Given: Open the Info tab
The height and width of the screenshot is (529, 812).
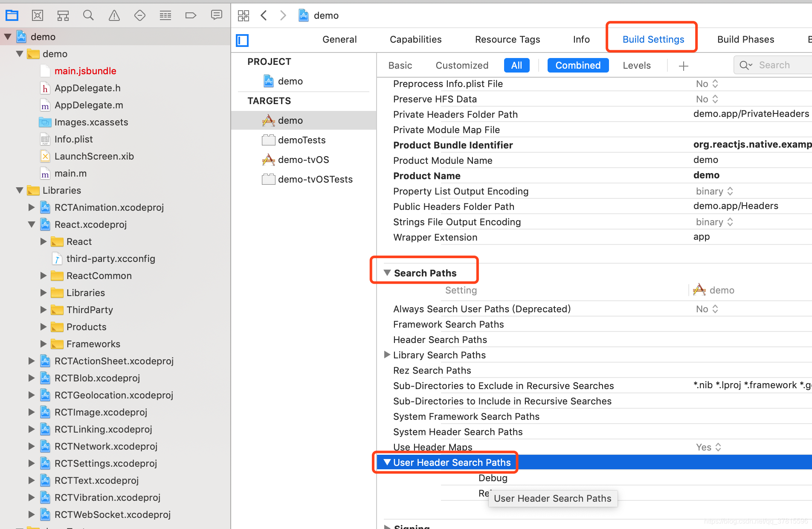Looking at the screenshot, I should (x=581, y=39).
